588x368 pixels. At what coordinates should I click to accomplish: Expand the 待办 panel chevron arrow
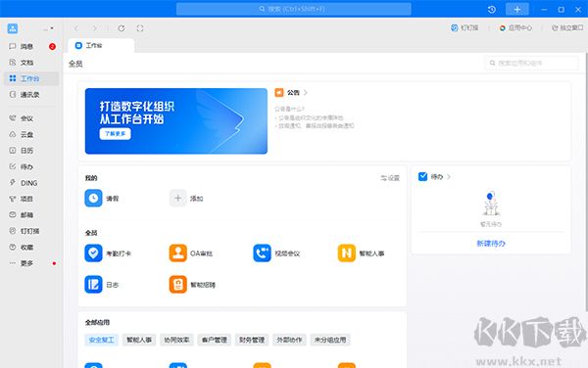tap(449, 177)
